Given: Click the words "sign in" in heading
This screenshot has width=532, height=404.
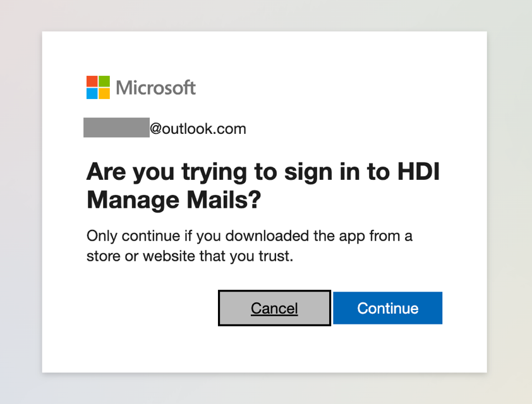Looking at the screenshot, I should pos(322,172).
